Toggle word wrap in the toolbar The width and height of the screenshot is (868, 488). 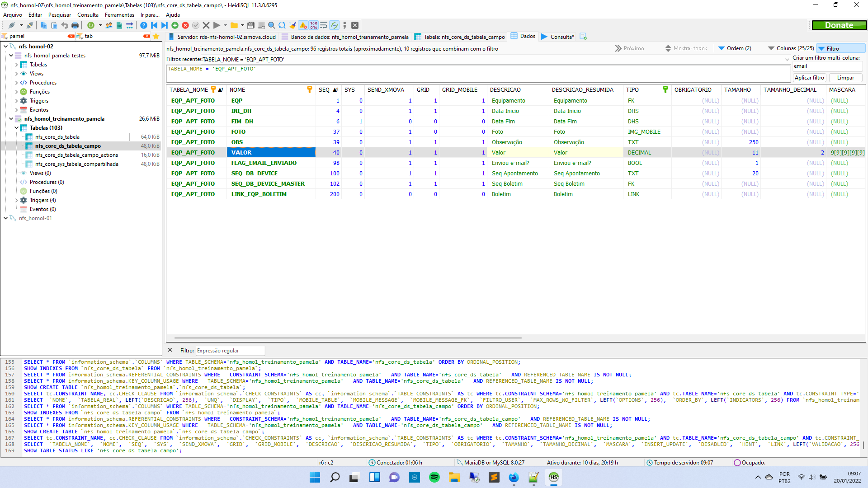click(x=324, y=25)
